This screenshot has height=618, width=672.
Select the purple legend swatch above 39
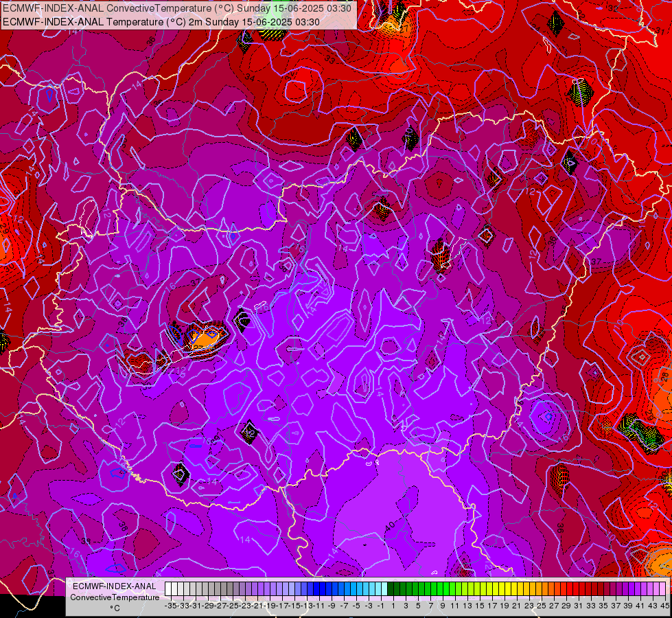tap(625, 588)
